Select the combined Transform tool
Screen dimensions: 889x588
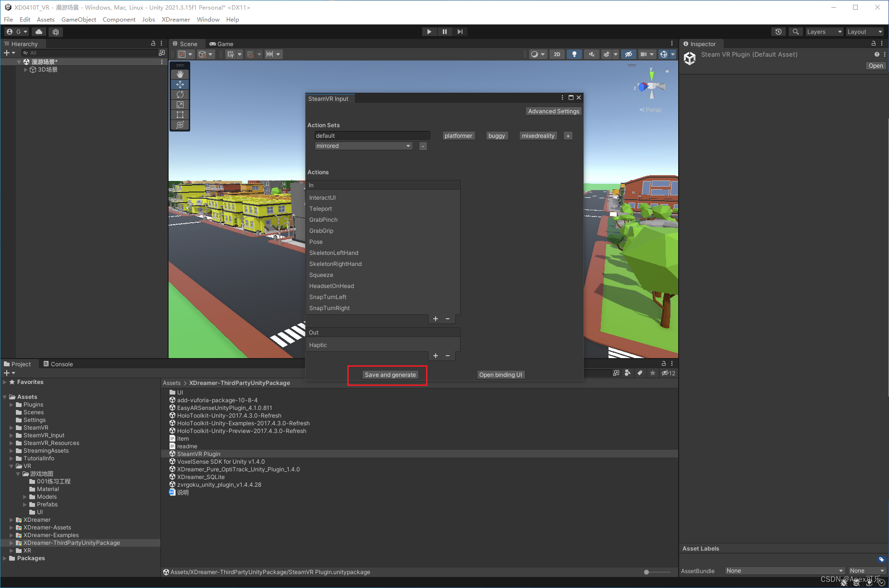[180, 125]
